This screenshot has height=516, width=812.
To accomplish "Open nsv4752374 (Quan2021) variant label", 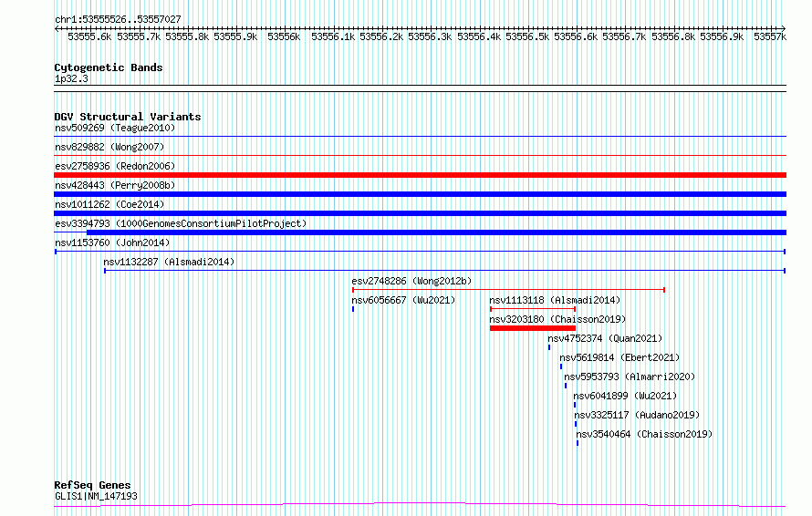I will (x=605, y=338).
